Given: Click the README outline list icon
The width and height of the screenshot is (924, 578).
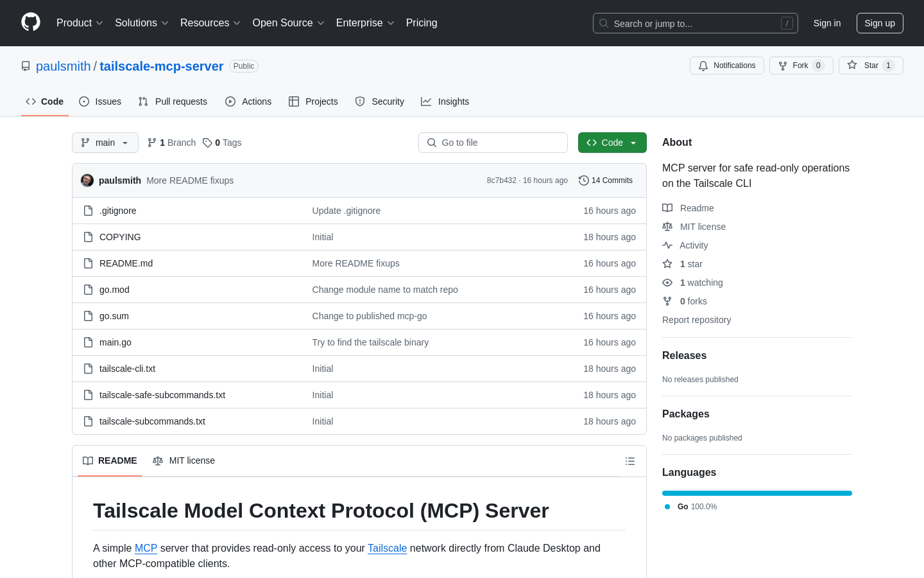Looking at the screenshot, I should (629, 461).
